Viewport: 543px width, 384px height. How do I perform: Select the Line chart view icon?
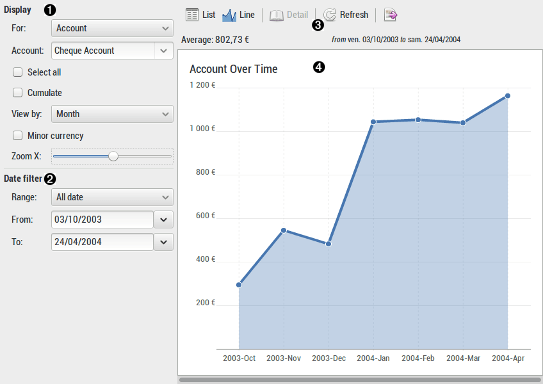coord(229,15)
